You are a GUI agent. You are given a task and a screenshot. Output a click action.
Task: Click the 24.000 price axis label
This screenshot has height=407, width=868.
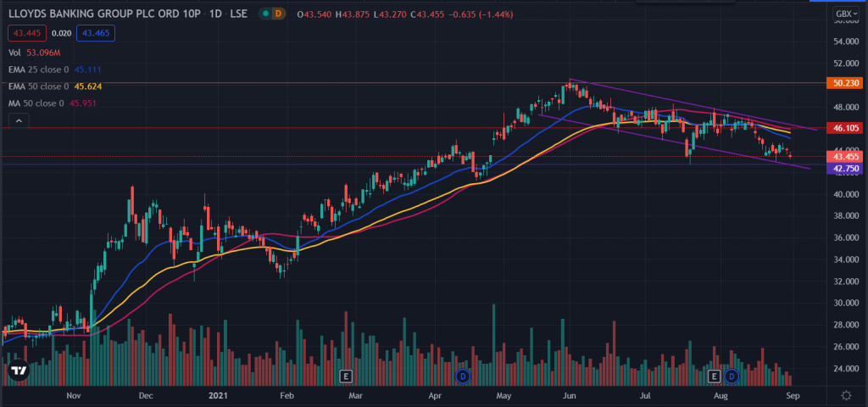[847, 368]
